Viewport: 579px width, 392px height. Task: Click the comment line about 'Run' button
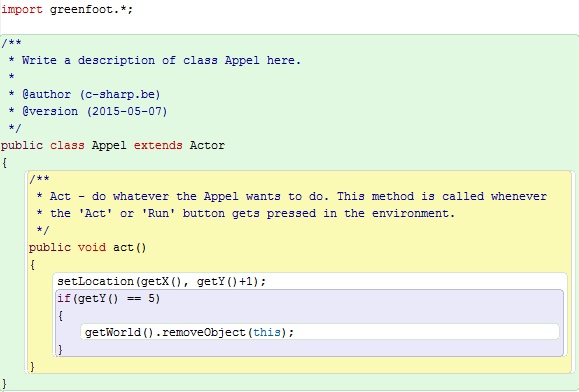252,213
